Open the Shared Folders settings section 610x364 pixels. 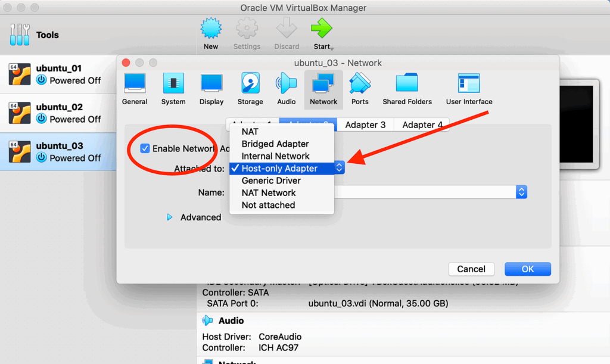pos(407,89)
